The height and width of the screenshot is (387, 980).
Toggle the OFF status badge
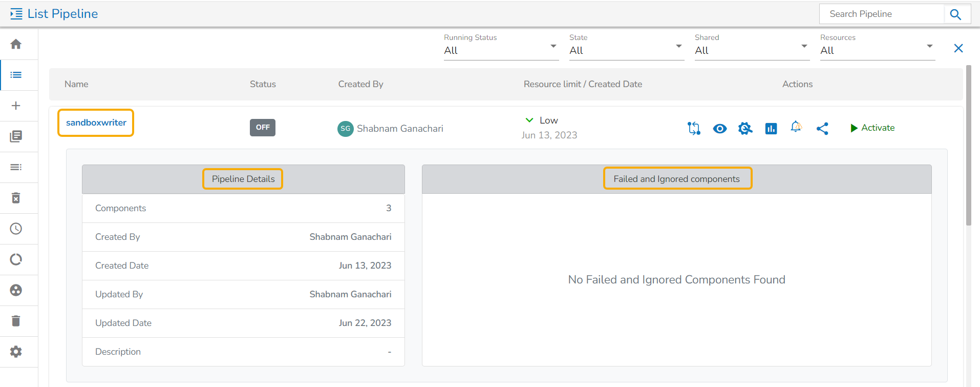262,128
